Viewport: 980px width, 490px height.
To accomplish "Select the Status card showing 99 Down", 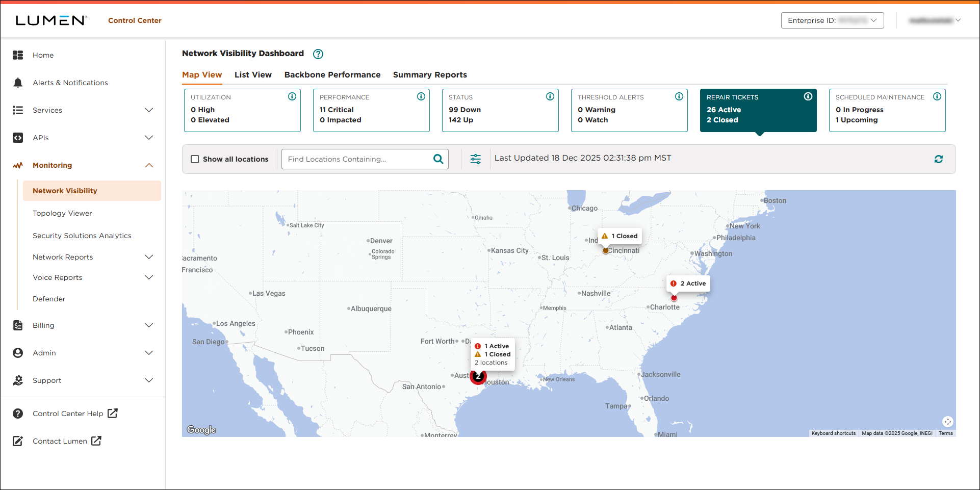I will tap(500, 111).
